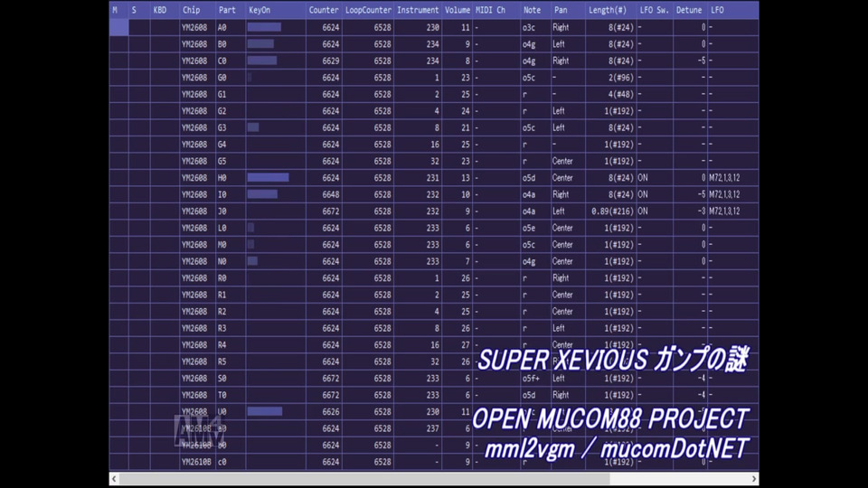Click the Note column header
Screen dimensions: 868x488
pyautogui.click(x=535, y=10)
